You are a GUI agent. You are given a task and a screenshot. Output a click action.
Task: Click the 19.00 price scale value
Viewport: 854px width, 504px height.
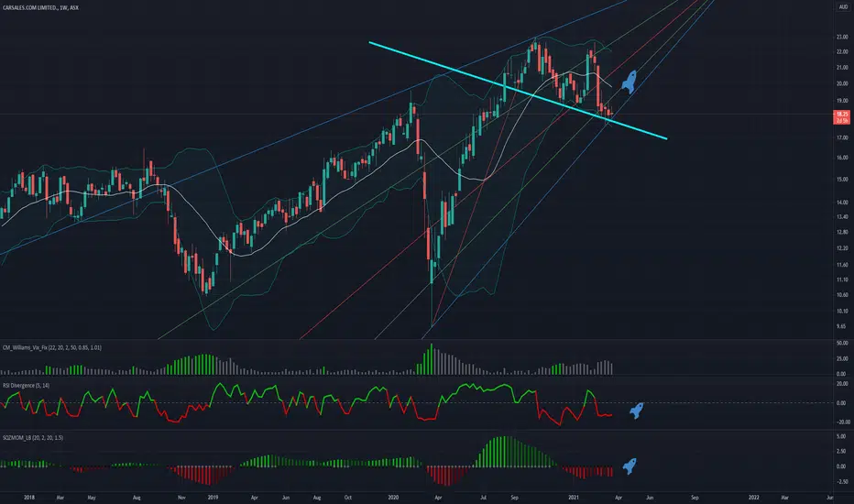pyautogui.click(x=842, y=101)
